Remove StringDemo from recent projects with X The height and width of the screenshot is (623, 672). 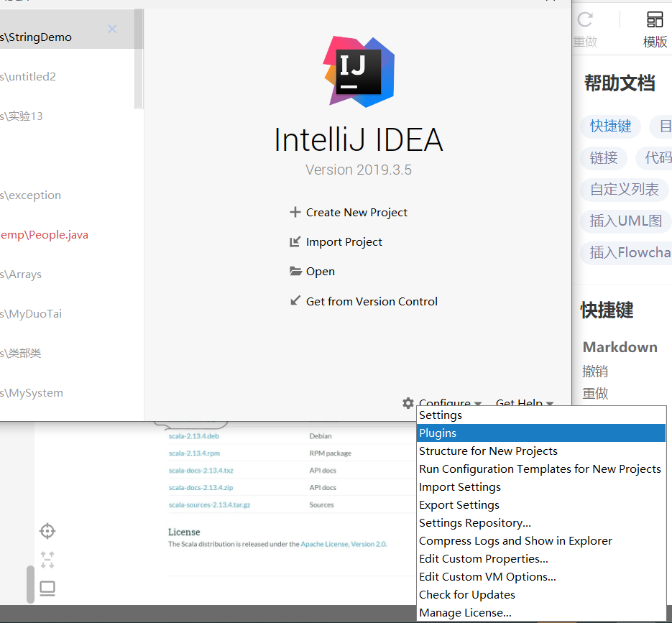(112, 29)
